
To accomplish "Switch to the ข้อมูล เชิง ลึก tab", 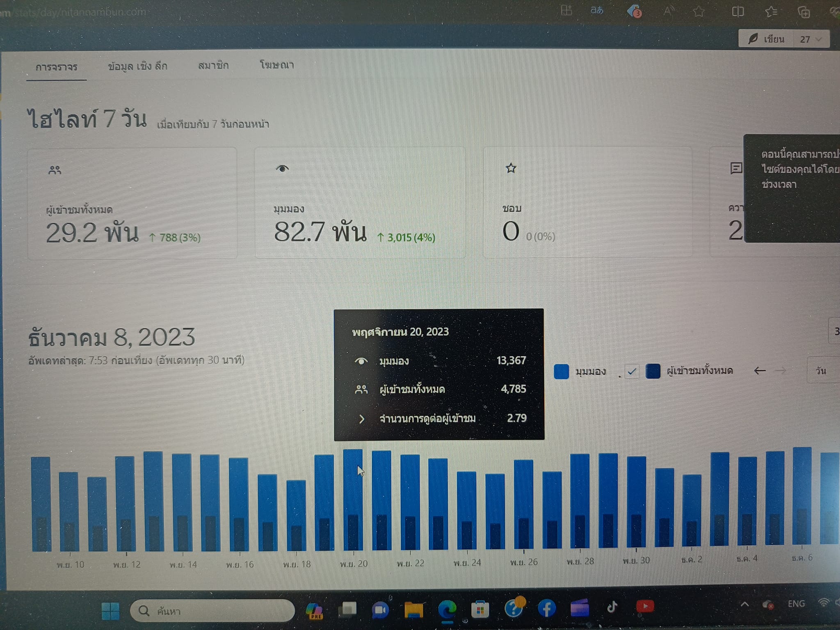I will coord(137,66).
